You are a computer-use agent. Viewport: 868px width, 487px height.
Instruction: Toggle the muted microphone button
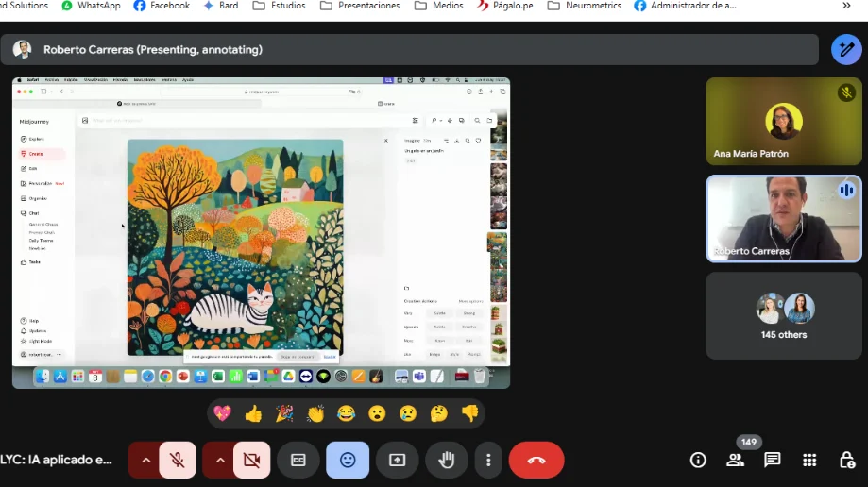(x=178, y=460)
